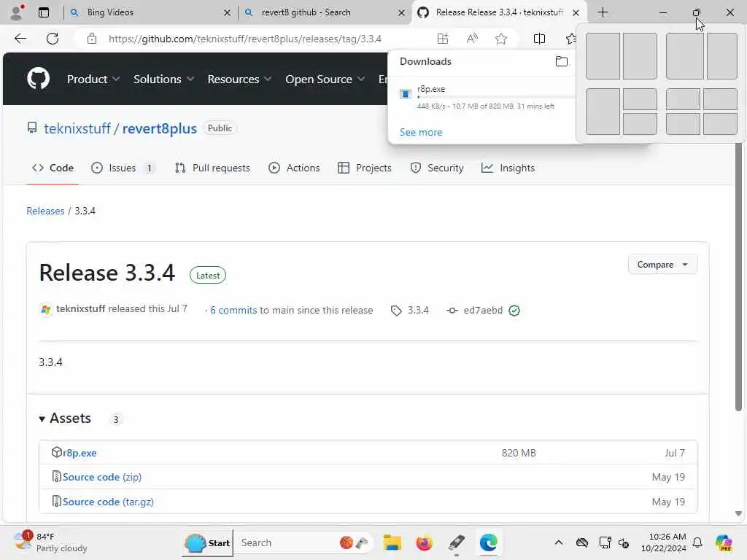
Task: Open the Projects tab
Action: (365, 168)
